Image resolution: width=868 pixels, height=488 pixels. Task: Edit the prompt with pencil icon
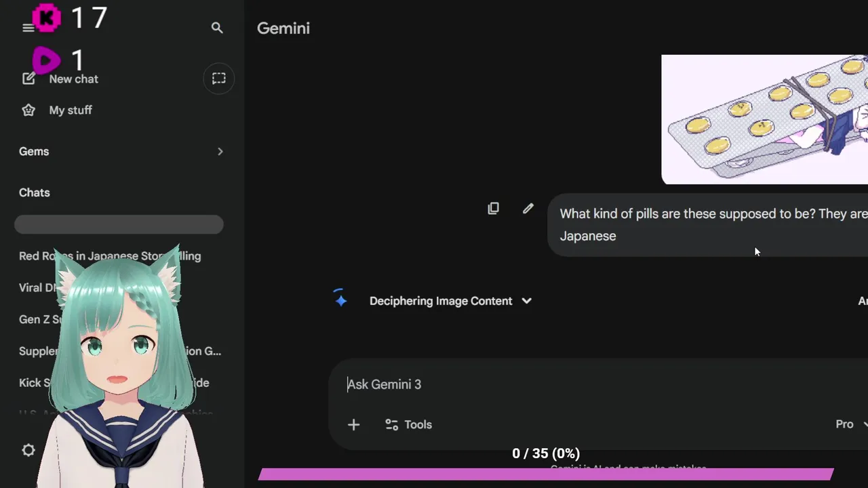(x=528, y=209)
